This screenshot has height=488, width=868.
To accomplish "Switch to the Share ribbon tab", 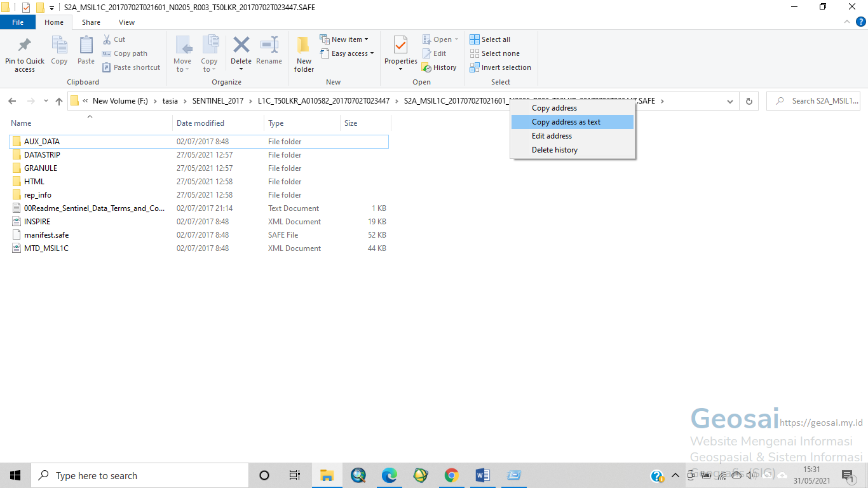I will [91, 22].
